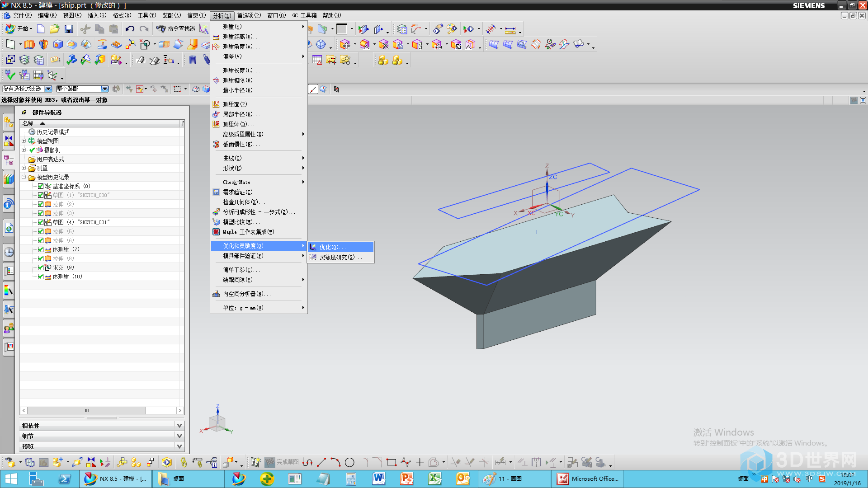Toggle checkbox for 草图 (1) SKETCH_000
868x488 pixels.
click(x=41, y=195)
